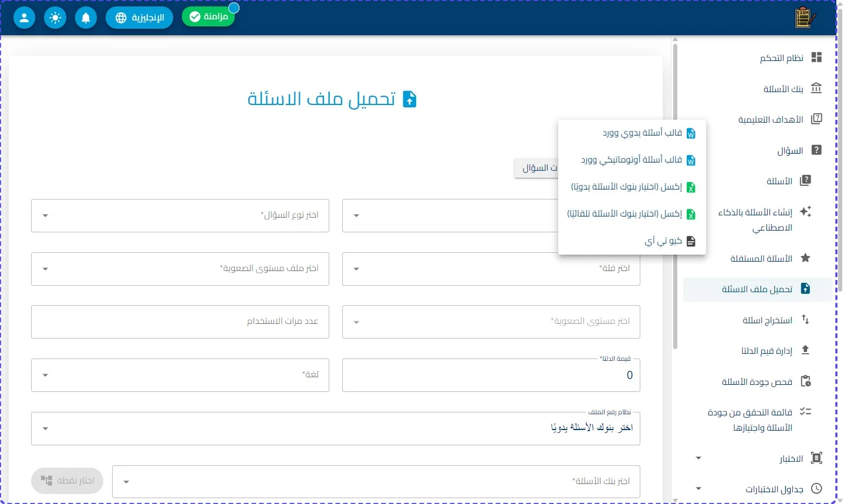Image resolution: width=844 pixels, height=504 pixels.
Task: Click partially hidden السؤال button
Action: pos(536,168)
